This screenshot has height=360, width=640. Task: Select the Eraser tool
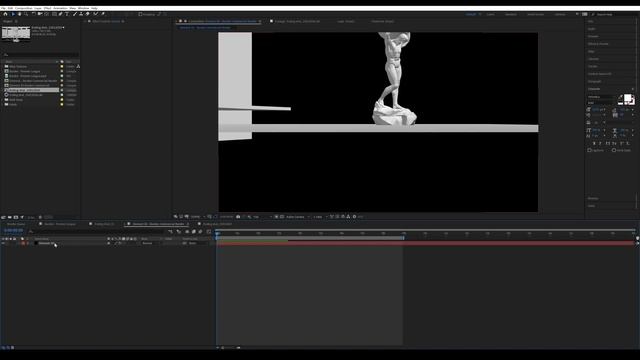pyautogui.click(x=87, y=14)
